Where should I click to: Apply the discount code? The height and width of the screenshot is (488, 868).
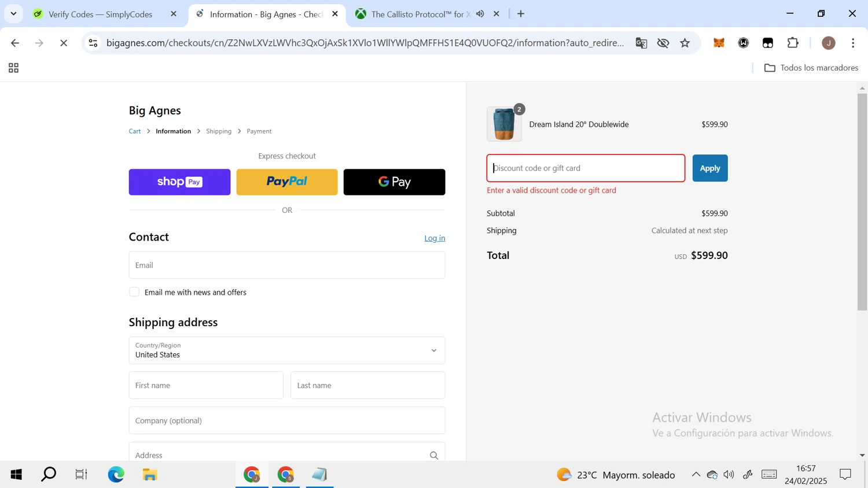(x=710, y=168)
